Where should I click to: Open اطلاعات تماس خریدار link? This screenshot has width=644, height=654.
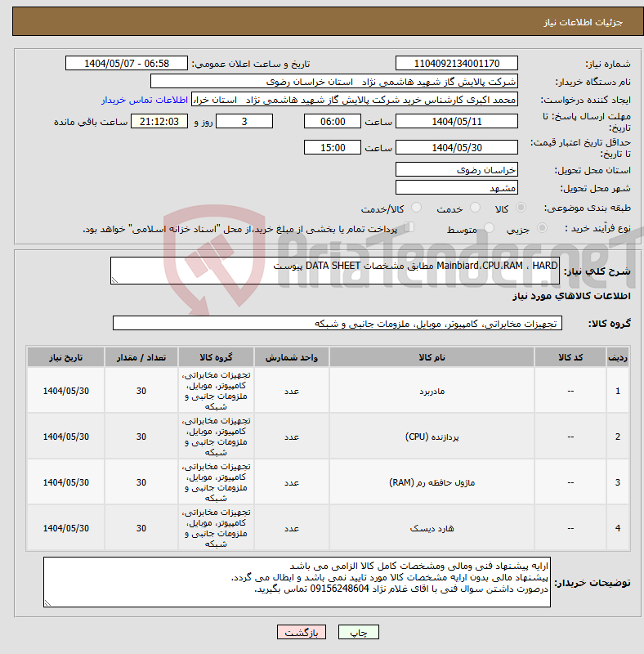point(145,100)
